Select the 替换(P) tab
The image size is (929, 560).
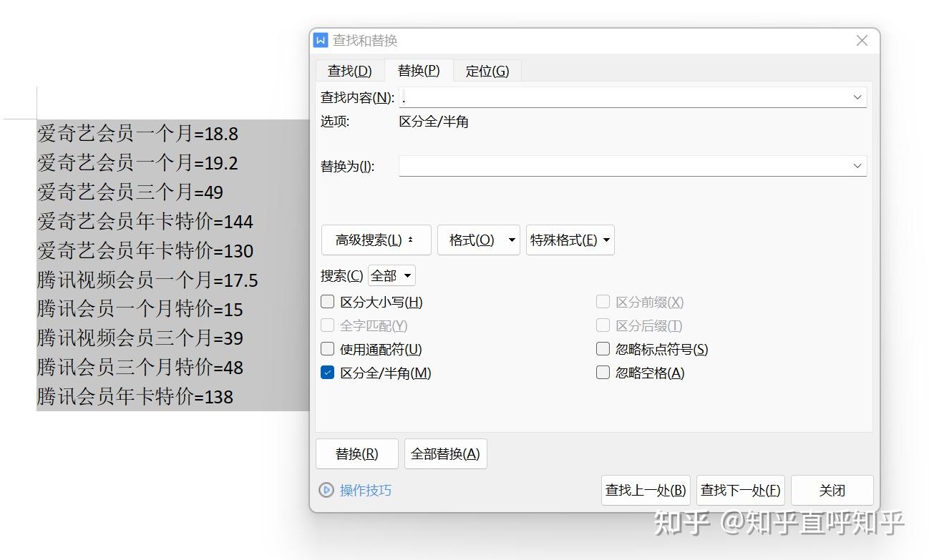click(x=419, y=71)
